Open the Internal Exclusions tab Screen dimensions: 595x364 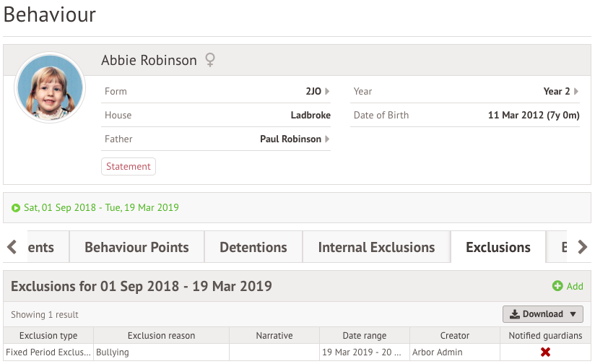point(376,247)
